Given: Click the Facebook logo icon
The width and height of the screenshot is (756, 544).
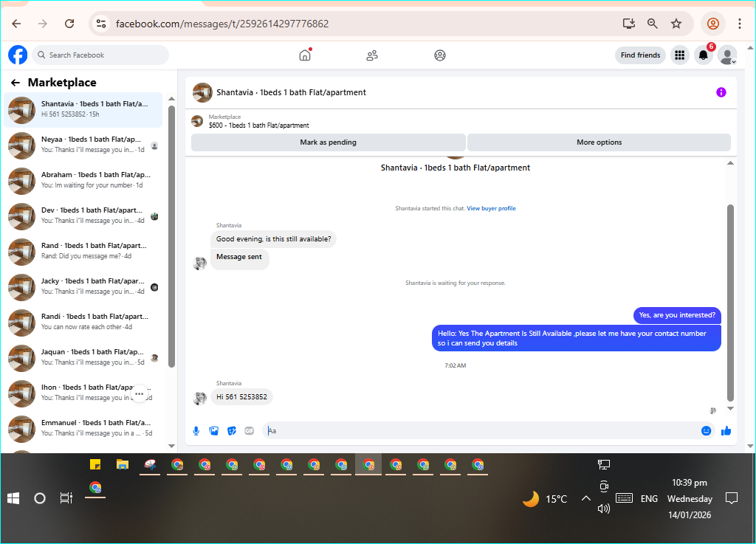Looking at the screenshot, I should (18, 55).
